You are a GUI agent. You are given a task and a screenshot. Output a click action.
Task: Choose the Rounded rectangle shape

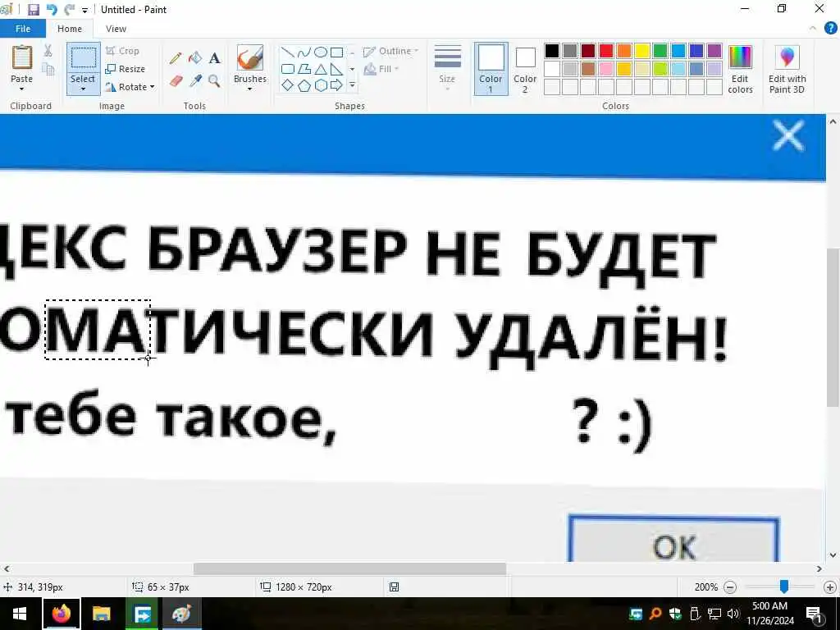(288, 69)
